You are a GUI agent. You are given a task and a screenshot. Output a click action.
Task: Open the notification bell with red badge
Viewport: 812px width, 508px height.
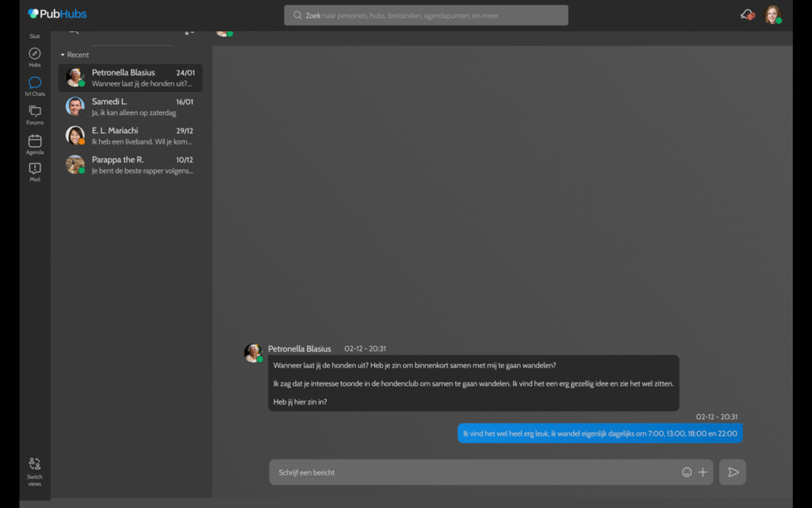click(746, 14)
